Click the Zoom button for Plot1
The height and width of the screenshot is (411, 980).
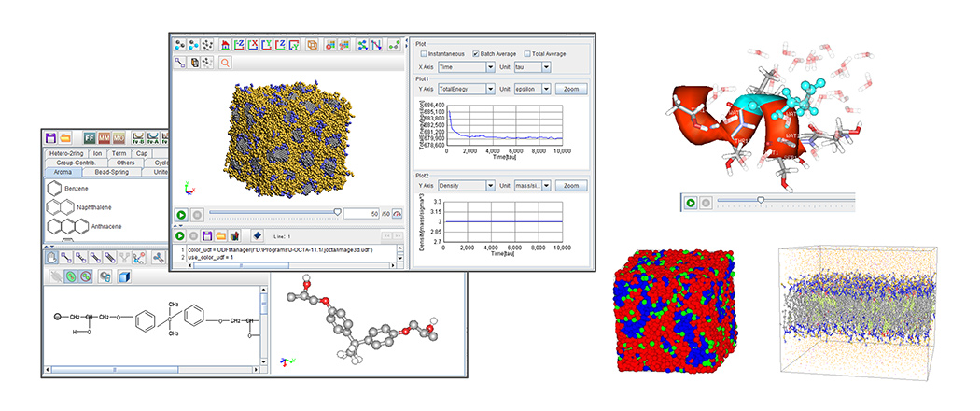[569, 90]
